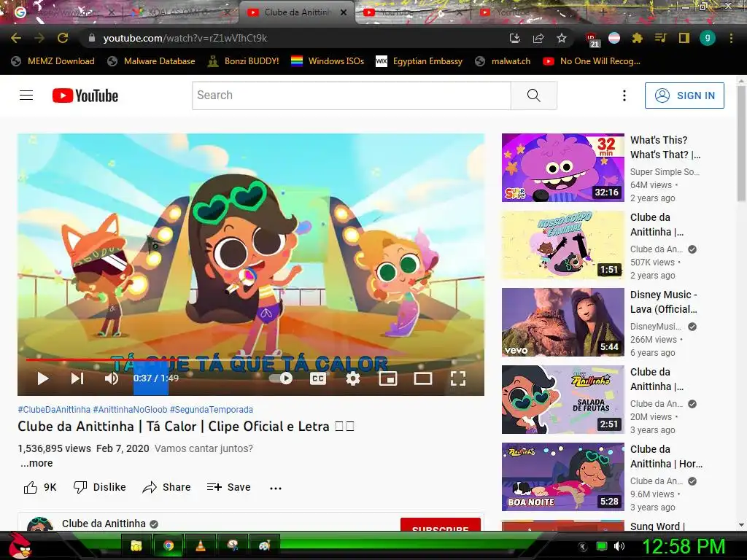Open the speaker volume tray icon
The width and height of the screenshot is (747, 560).
click(x=619, y=546)
